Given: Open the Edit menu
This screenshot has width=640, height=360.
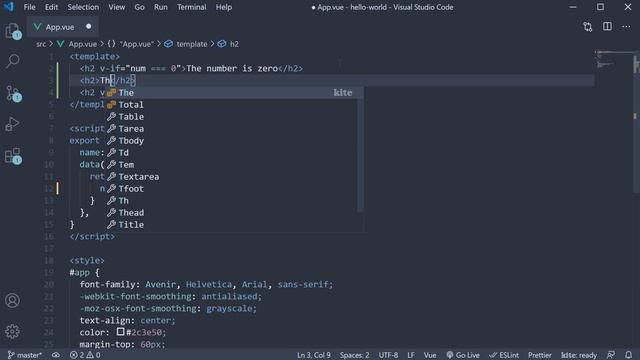Looking at the screenshot, I should [x=51, y=7].
